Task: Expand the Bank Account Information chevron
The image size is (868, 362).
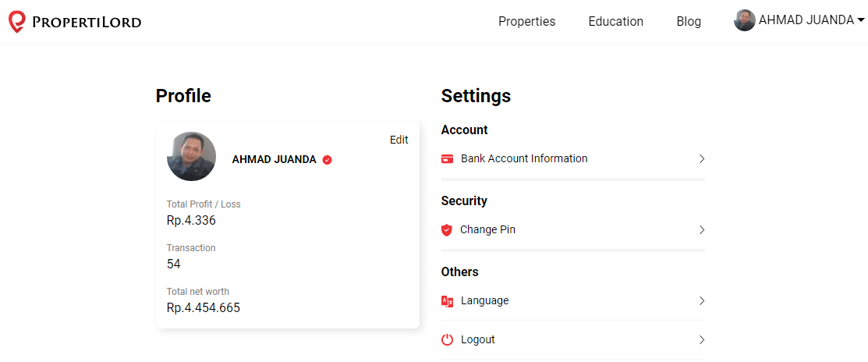Action: pos(701,159)
